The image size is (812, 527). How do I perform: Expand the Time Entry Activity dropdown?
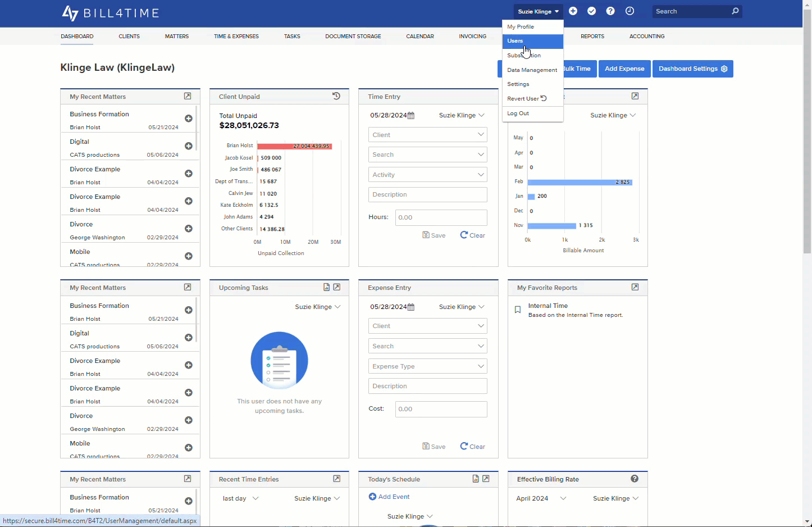coord(428,175)
